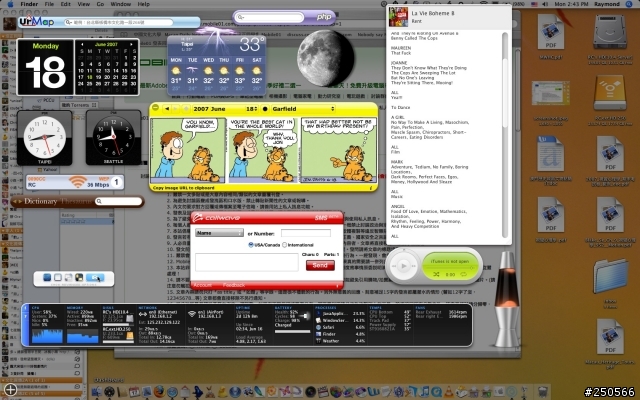Go to previous month in calendar widget

click(x=82, y=44)
